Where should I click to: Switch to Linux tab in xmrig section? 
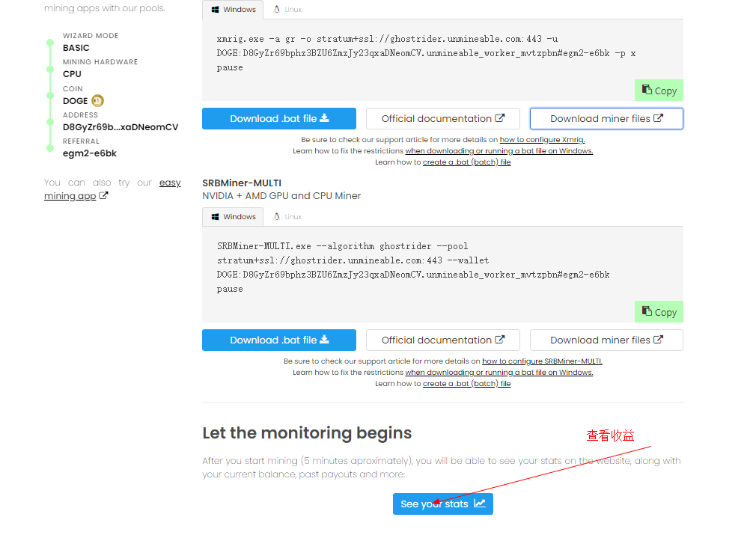[287, 10]
